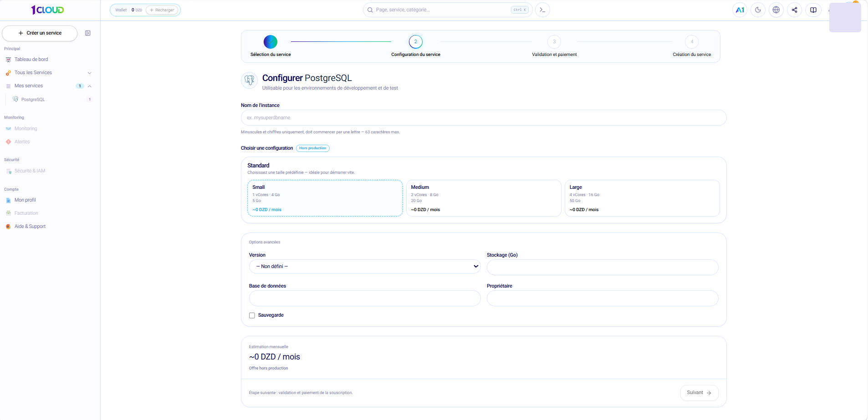Click Créer un service button
The width and height of the screenshot is (868, 420).
coord(40,33)
